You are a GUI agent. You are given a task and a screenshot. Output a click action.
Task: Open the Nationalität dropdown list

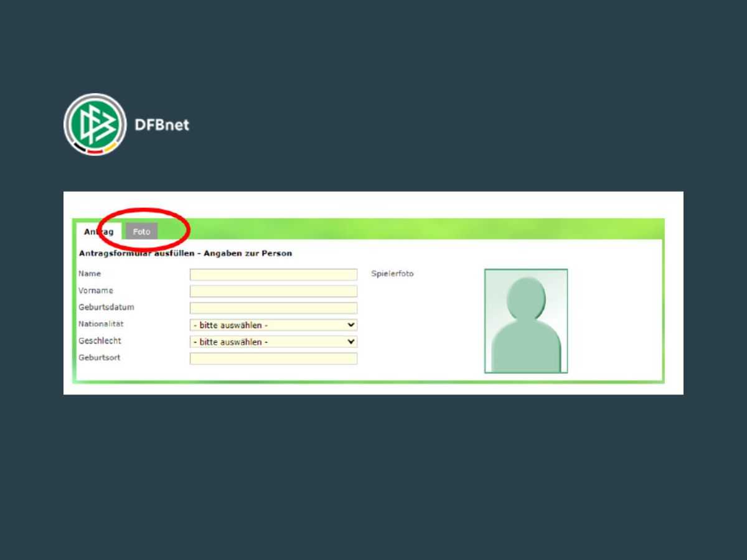pyautogui.click(x=273, y=325)
